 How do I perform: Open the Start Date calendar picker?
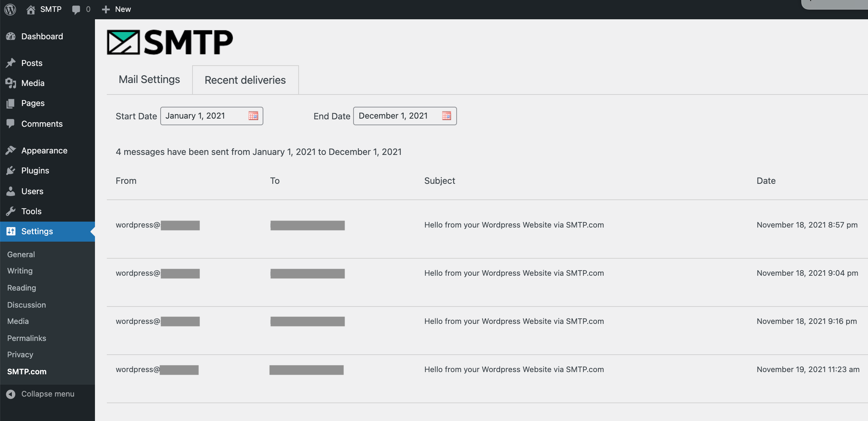pyautogui.click(x=254, y=116)
